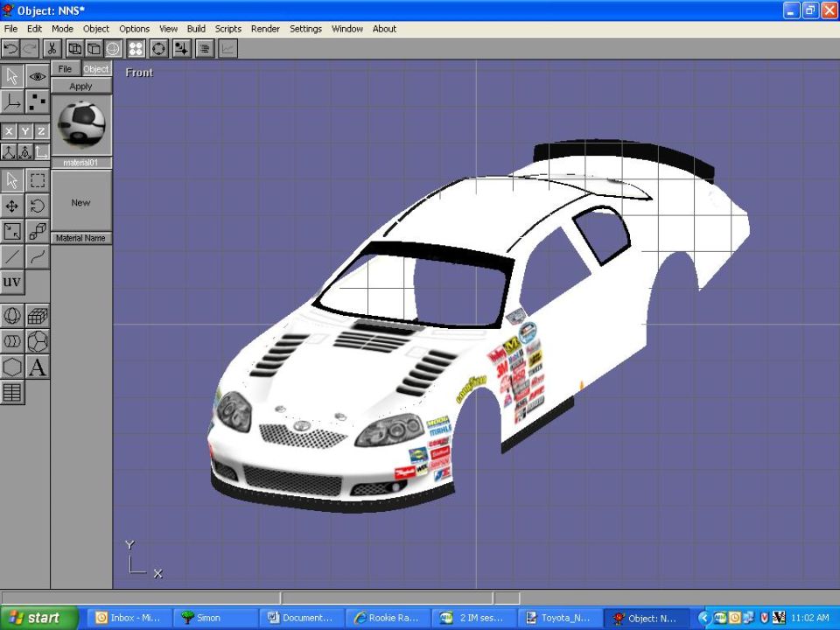Toggle the Y axis lock
This screenshot has width=840, height=630.
click(x=25, y=131)
